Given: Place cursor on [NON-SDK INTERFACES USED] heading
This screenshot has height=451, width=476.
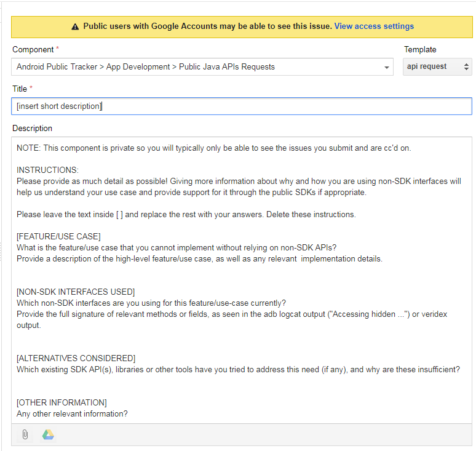Looking at the screenshot, I should (x=76, y=292).
